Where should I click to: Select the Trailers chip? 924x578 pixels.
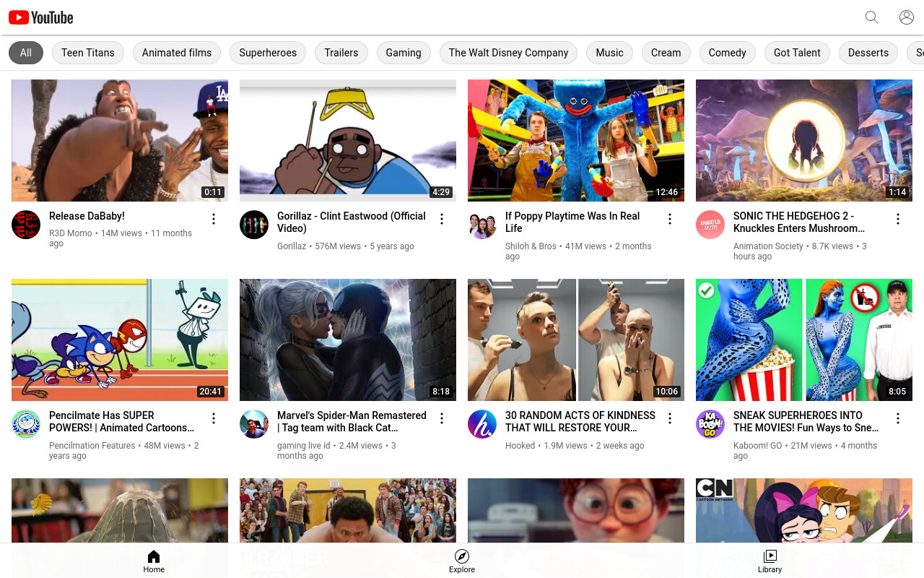click(x=341, y=53)
